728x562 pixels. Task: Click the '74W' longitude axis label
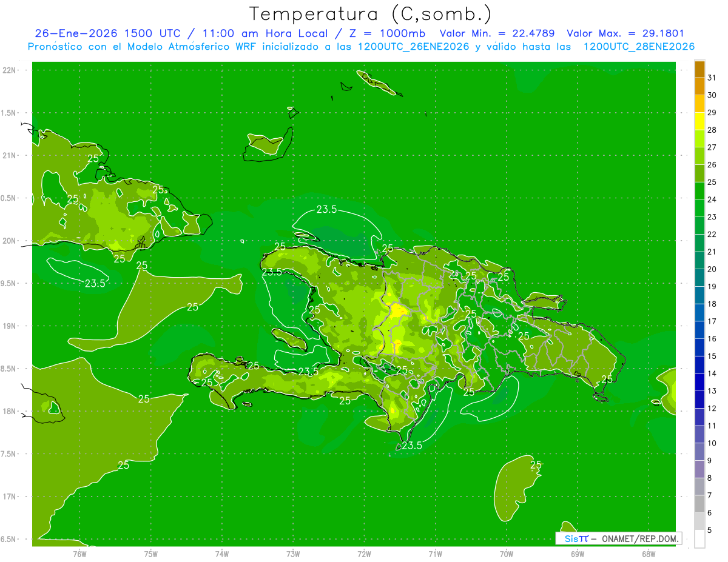pyautogui.click(x=222, y=553)
